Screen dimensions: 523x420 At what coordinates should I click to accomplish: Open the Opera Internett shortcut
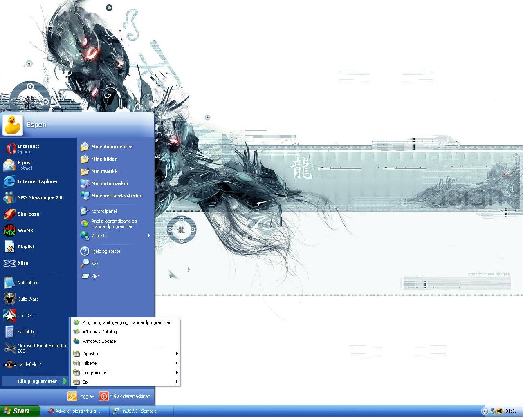(38, 149)
